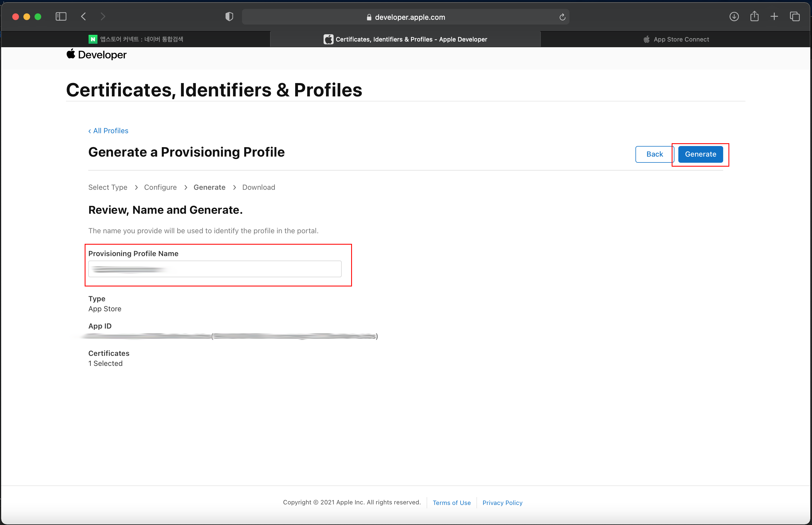Open a new tab with the plus icon
Viewport: 812px width, 525px height.
(774, 17)
